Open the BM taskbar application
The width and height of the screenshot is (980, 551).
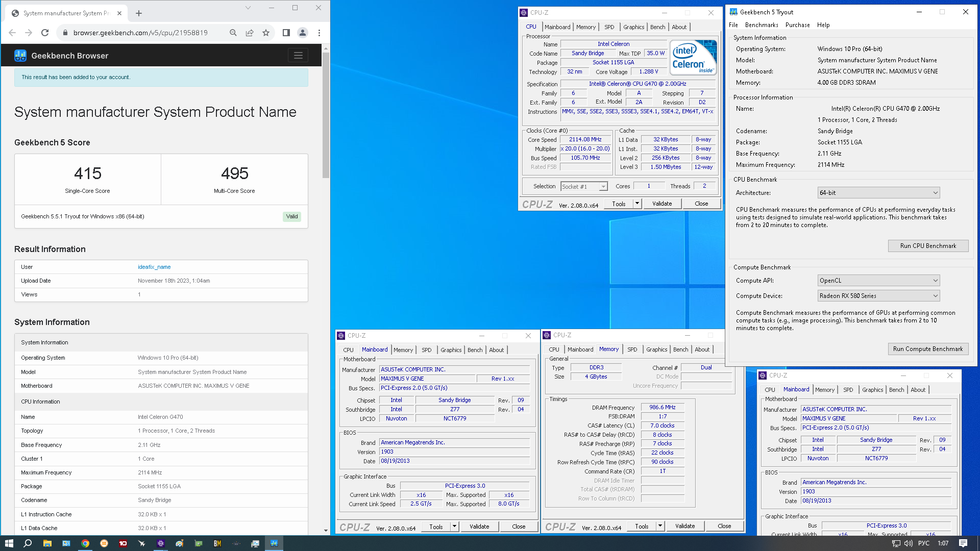pos(217,543)
